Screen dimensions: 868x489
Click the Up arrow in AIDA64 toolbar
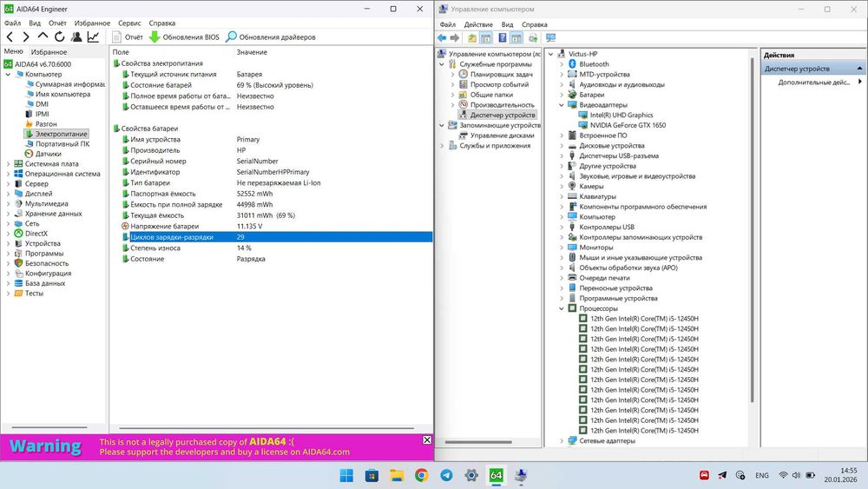(x=43, y=37)
